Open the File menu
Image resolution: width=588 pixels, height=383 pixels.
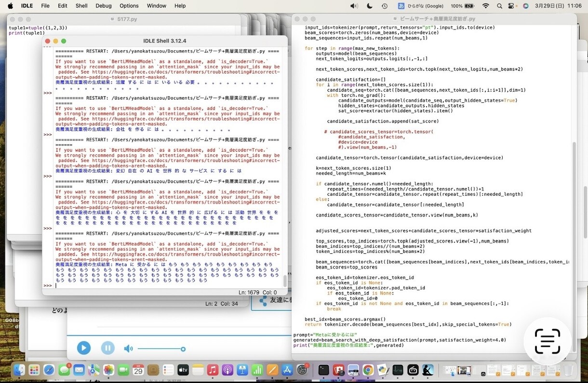(x=45, y=6)
